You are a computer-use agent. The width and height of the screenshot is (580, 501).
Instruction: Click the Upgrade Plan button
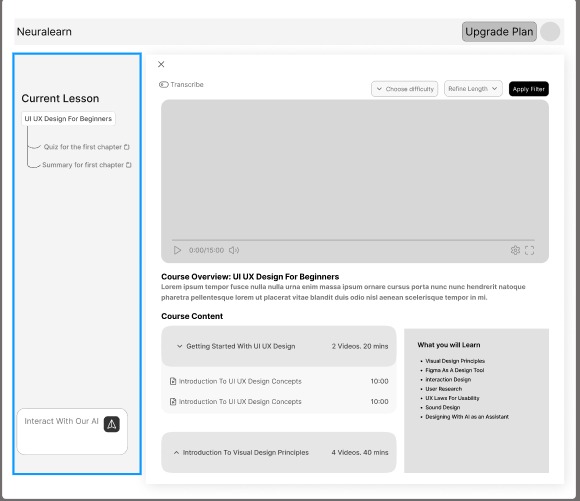[499, 32]
